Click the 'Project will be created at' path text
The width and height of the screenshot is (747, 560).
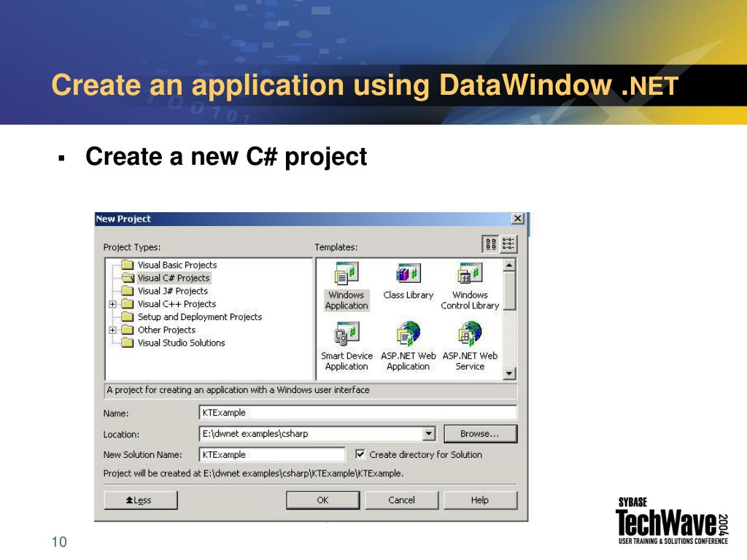[253, 473]
